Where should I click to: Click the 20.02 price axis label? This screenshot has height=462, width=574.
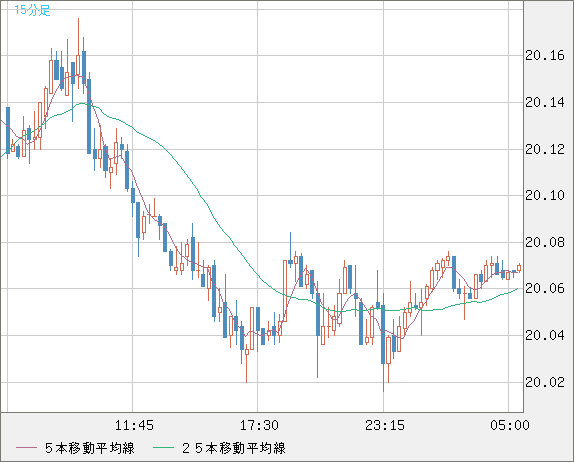[x=545, y=382]
